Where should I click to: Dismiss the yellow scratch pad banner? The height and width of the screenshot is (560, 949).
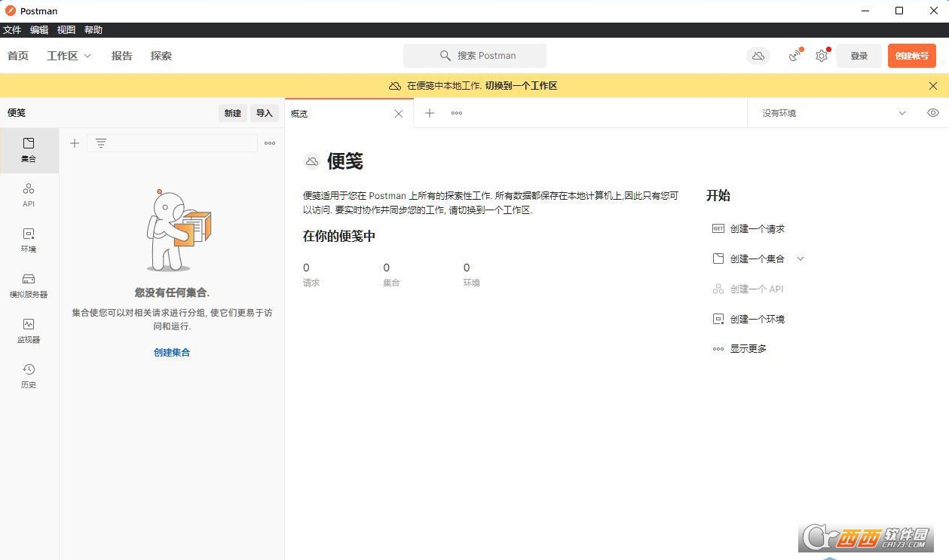pyautogui.click(x=933, y=86)
